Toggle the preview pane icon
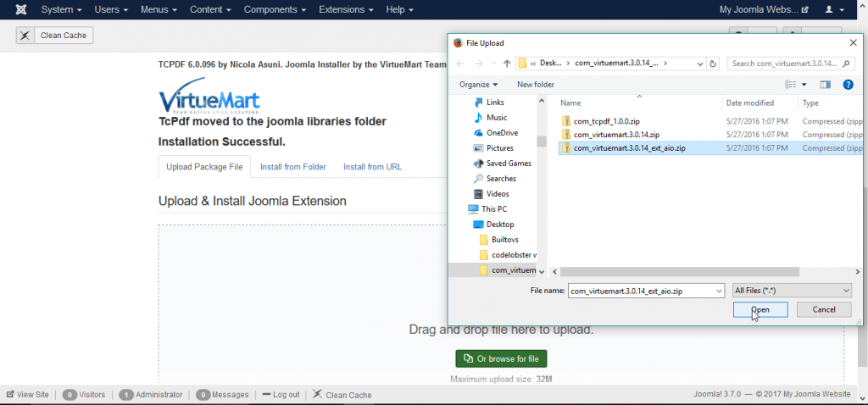This screenshot has width=868, height=405. pos(825,85)
